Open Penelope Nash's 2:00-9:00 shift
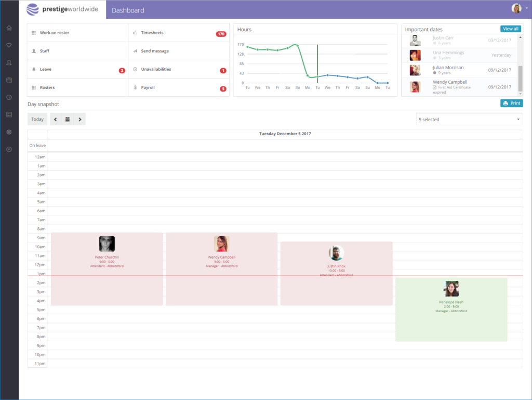This screenshot has height=400, width=532. pyautogui.click(x=451, y=309)
